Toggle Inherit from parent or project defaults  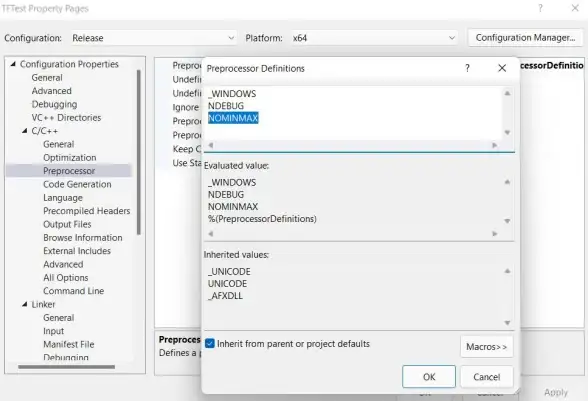(x=210, y=343)
